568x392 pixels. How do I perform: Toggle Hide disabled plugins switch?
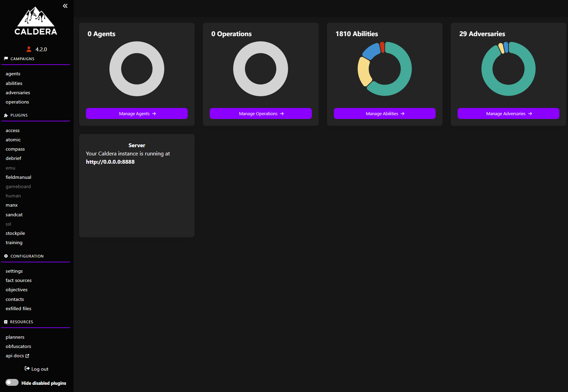[12, 383]
